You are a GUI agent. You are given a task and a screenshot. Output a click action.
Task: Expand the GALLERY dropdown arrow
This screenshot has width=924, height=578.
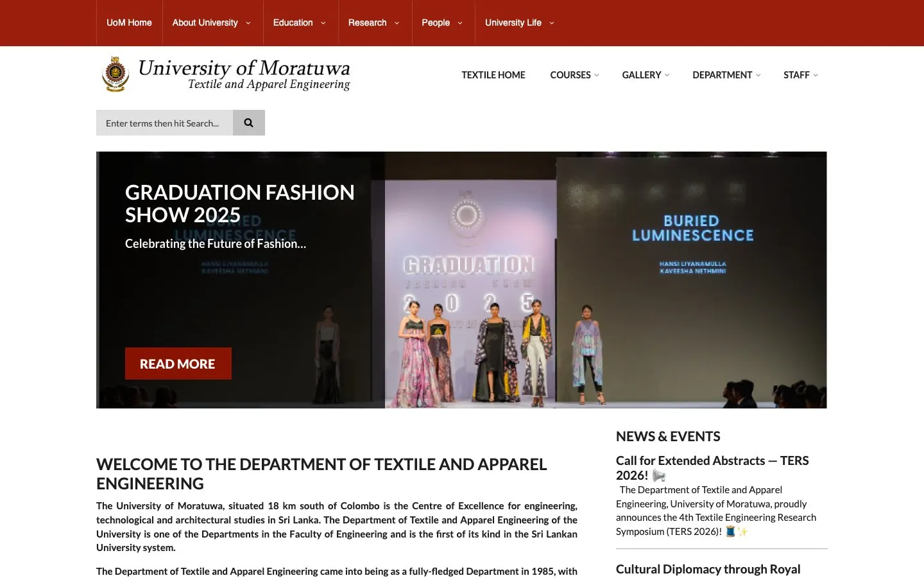(667, 75)
